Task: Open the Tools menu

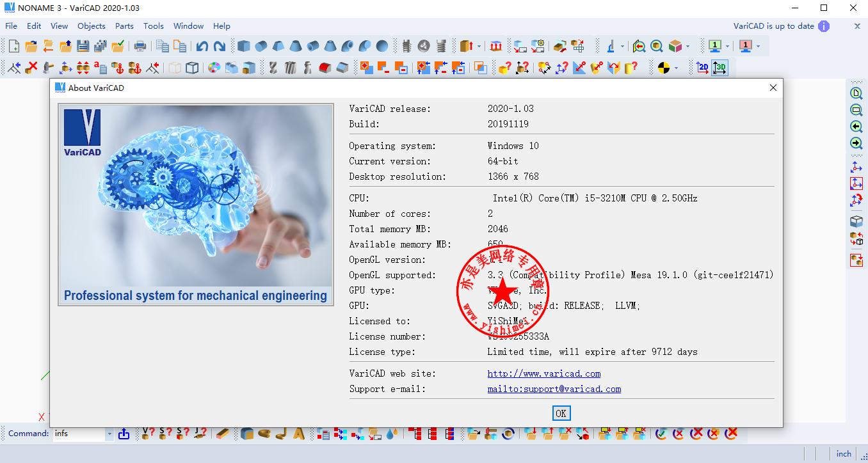Action: pyautogui.click(x=154, y=26)
